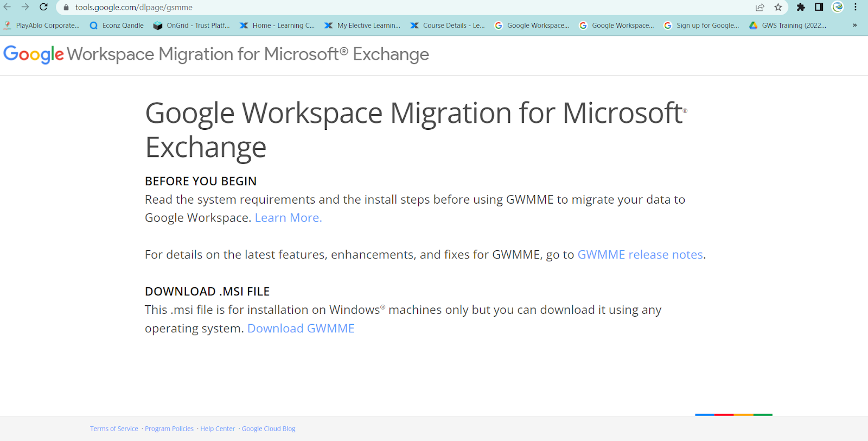Open the Econz Qandle bookmark
The width and height of the screenshot is (868, 441).
117,26
